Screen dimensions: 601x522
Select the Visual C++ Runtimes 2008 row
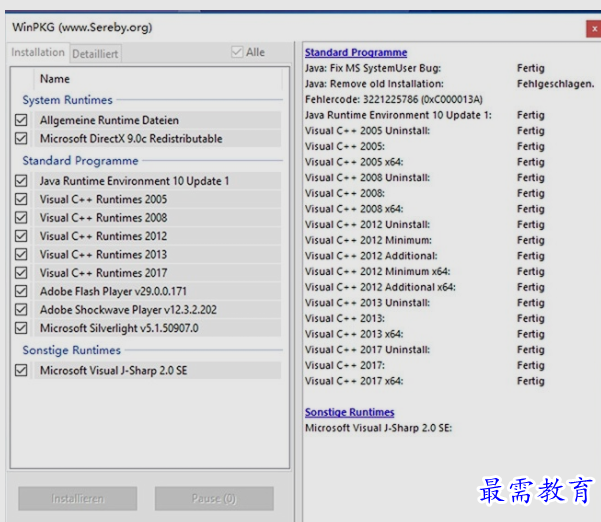(158, 217)
